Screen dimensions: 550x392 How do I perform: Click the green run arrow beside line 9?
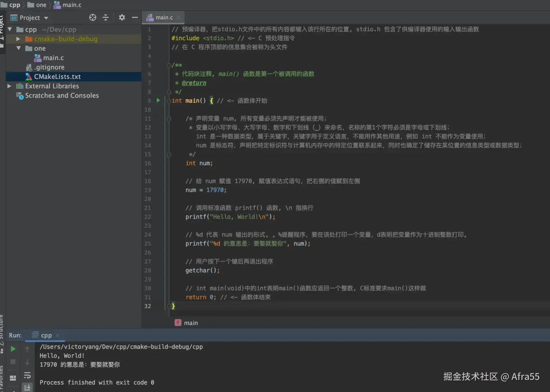(x=158, y=100)
